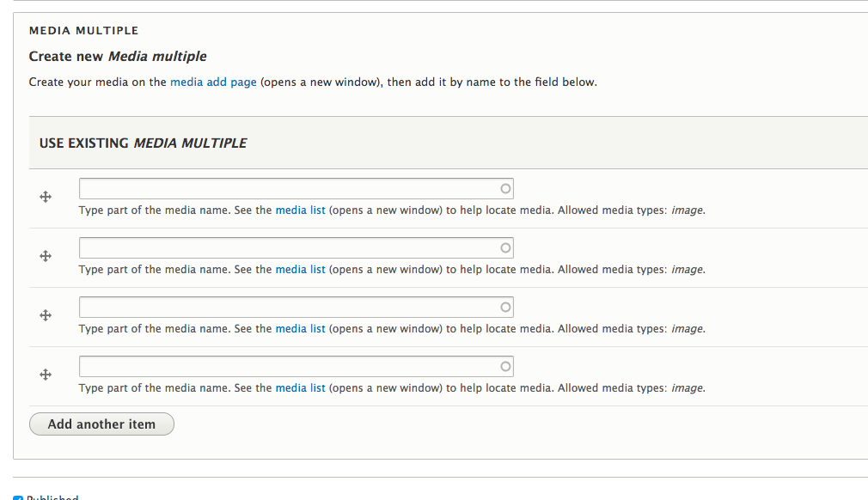This screenshot has width=868, height=500.
Task: Open the media list link under the fourth field
Action: [300, 387]
